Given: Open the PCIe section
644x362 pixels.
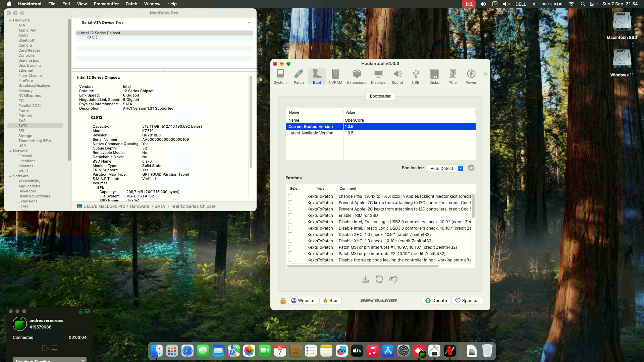Looking at the screenshot, I should pos(452,76).
